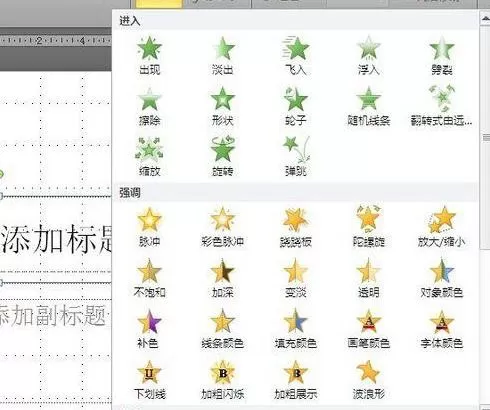Apply the 填充颜色 fill color effect
The image size is (490, 410).
[295, 329]
